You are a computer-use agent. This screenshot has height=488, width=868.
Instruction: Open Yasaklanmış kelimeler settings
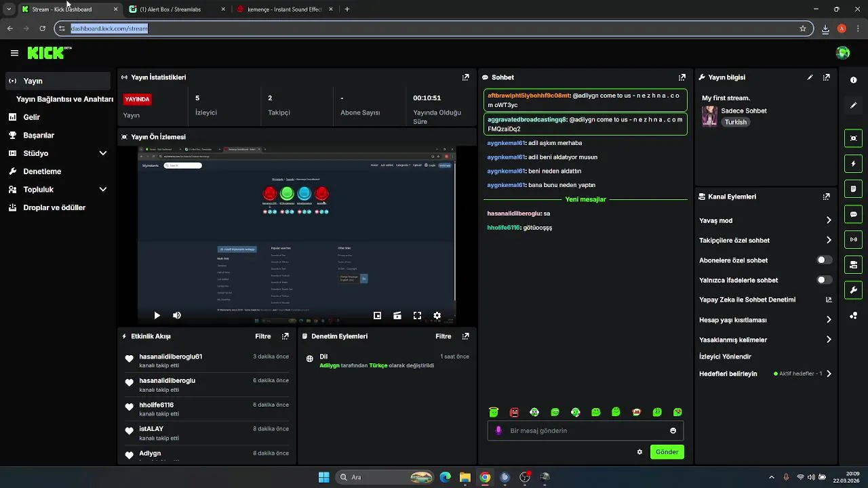[829, 340]
